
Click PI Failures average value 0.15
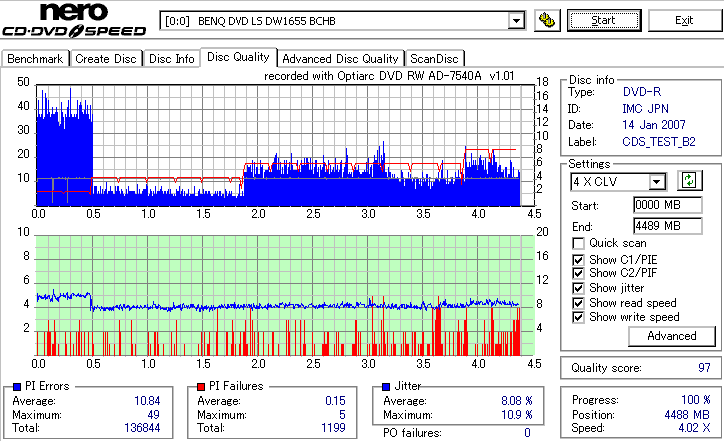pyautogui.click(x=335, y=401)
